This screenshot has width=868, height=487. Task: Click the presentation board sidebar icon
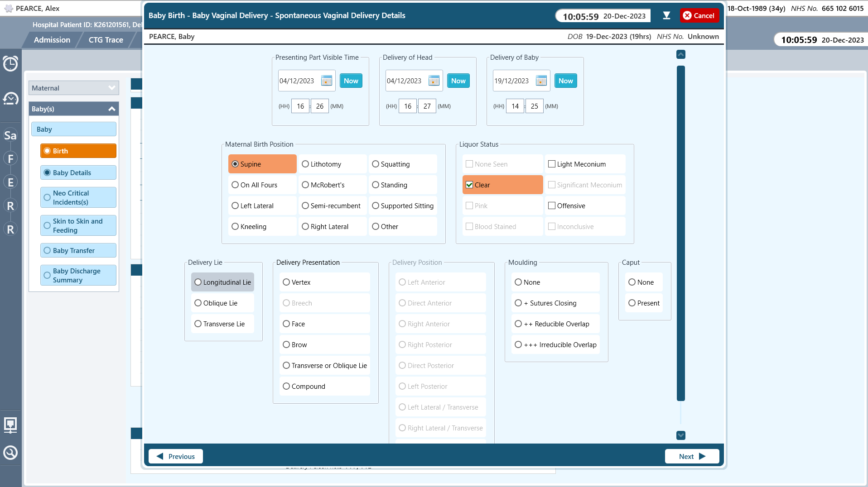coord(10,425)
